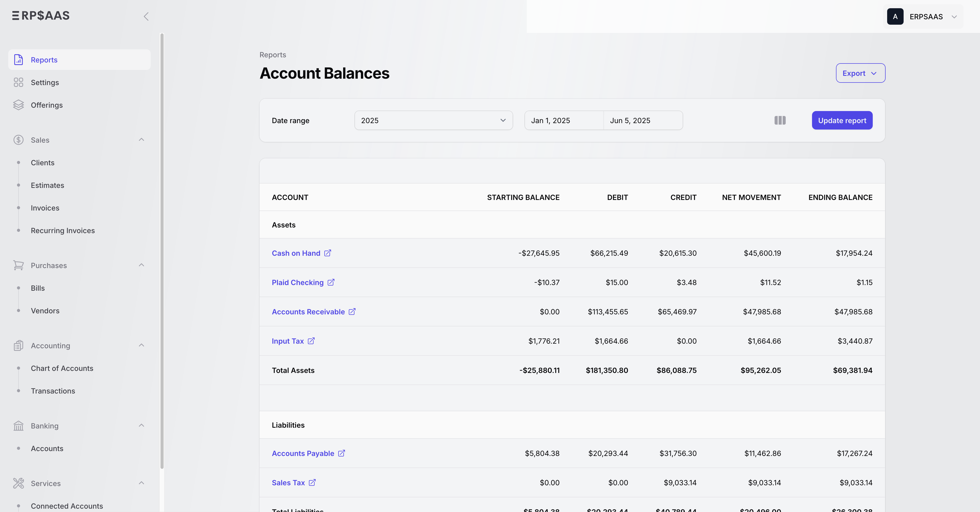980x512 pixels.
Task: Open Sales Tax external link icon
Action: coord(312,482)
